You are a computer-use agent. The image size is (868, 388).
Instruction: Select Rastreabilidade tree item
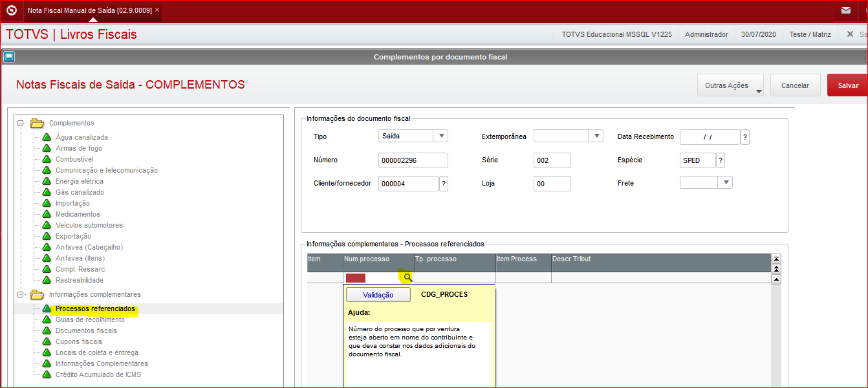[80, 280]
